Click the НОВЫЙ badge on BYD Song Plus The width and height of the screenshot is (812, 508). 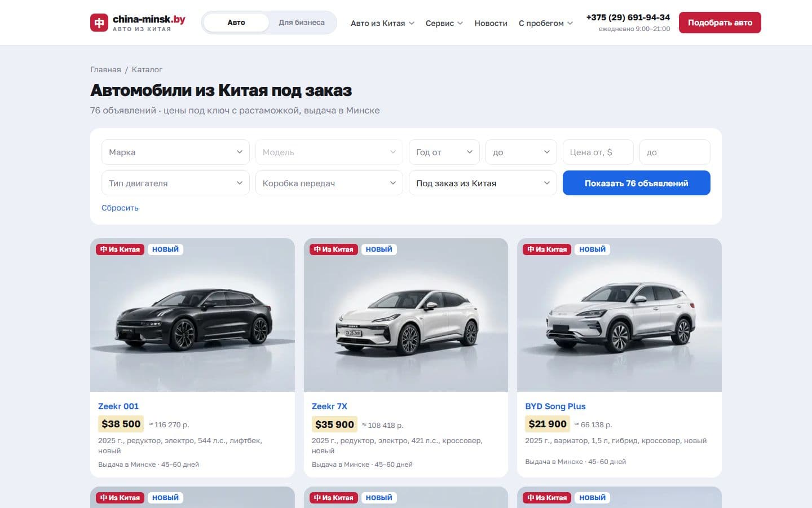(x=592, y=249)
